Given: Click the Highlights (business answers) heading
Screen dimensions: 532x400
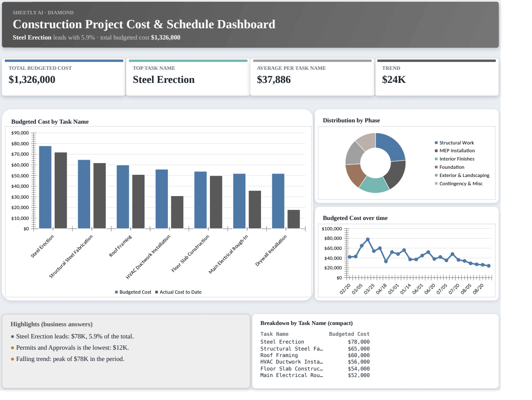Looking at the screenshot, I should [52, 324].
